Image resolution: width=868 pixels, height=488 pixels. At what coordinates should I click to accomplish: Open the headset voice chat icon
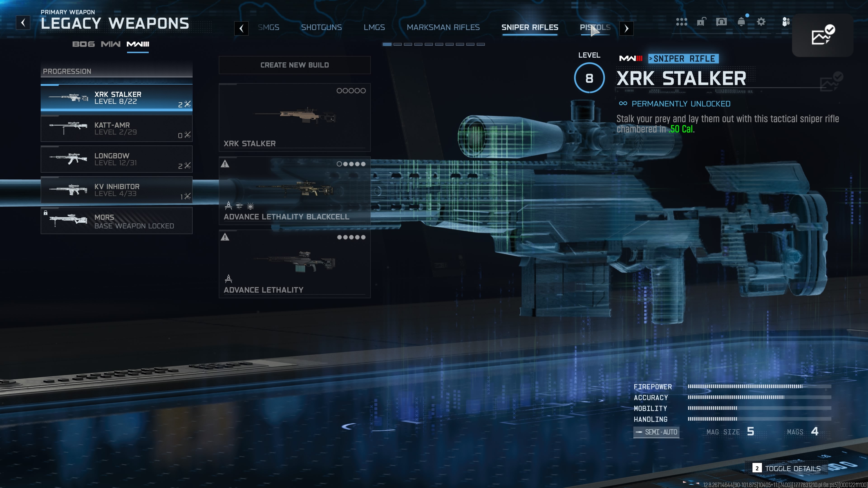pos(721,22)
